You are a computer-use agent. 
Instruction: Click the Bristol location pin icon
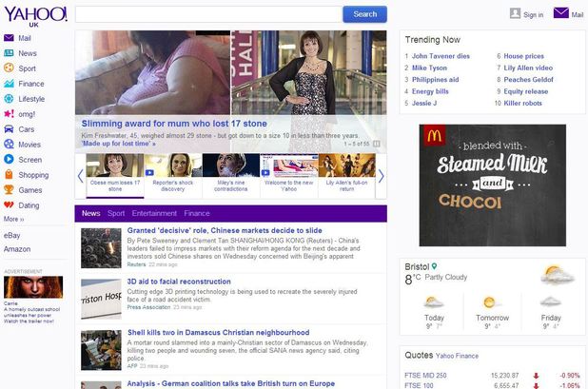[434, 266]
